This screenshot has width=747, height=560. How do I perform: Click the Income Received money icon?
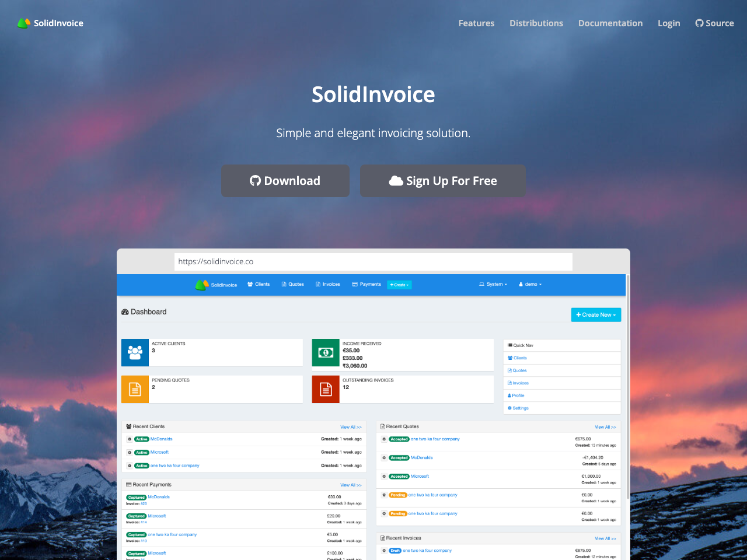tap(326, 352)
